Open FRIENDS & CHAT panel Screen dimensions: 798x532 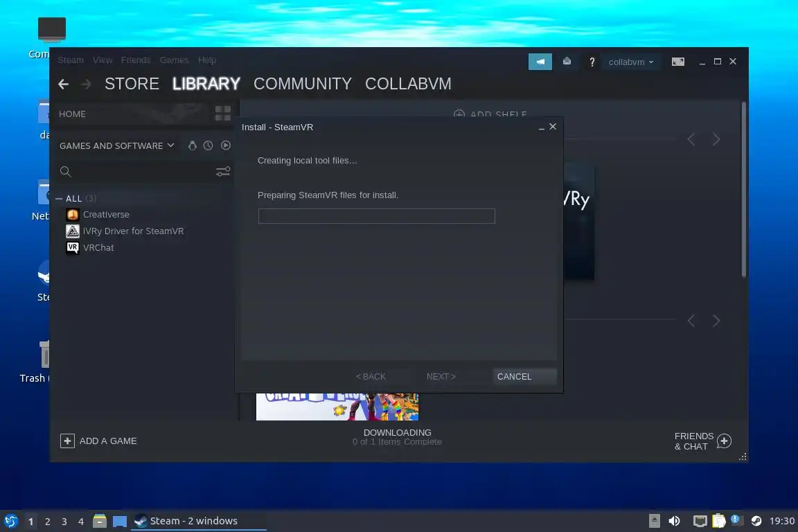point(702,441)
